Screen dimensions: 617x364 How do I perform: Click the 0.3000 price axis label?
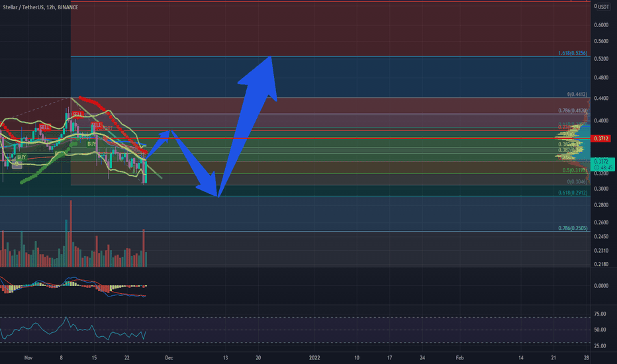601,189
